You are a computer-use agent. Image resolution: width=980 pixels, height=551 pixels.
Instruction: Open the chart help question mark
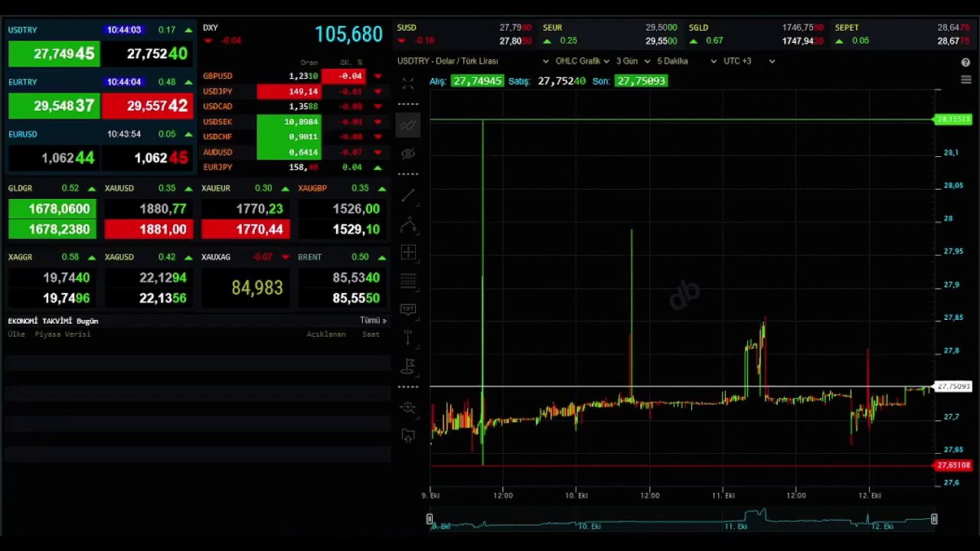tap(965, 62)
